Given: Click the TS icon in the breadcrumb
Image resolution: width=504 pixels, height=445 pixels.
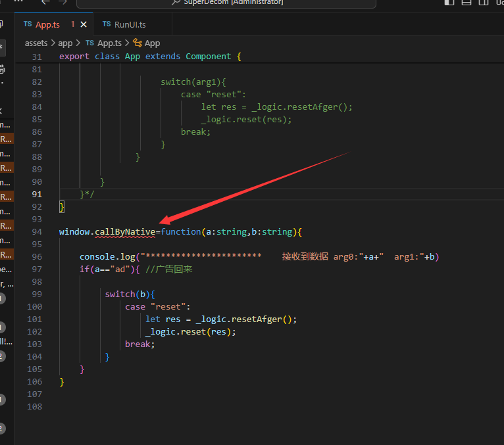Looking at the screenshot, I should pos(89,43).
